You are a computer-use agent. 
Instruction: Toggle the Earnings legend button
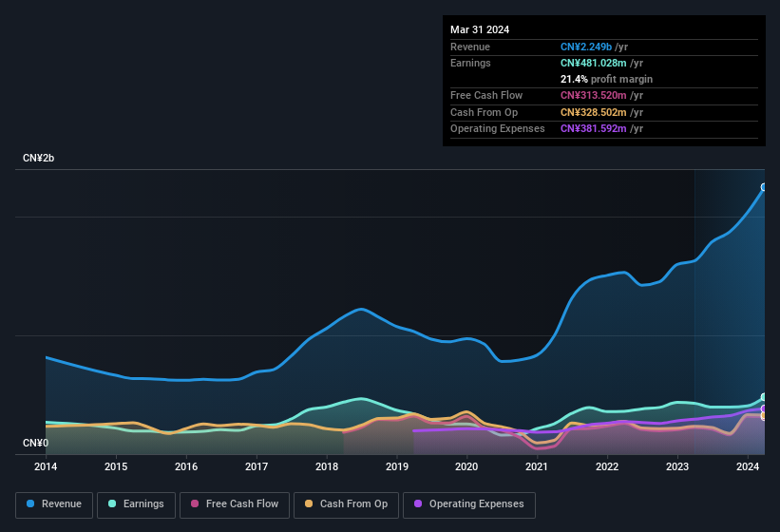coord(136,504)
